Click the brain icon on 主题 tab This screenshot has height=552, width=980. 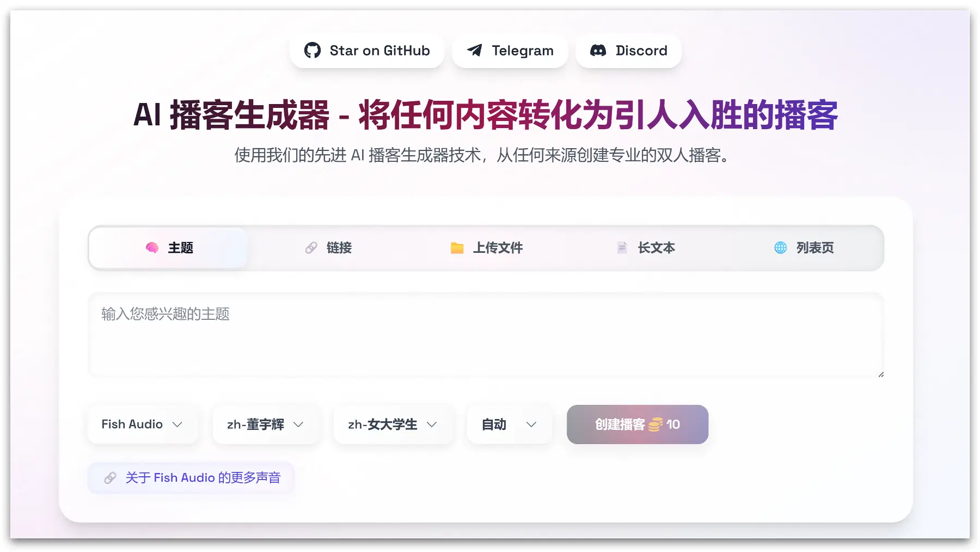pos(152,248)
